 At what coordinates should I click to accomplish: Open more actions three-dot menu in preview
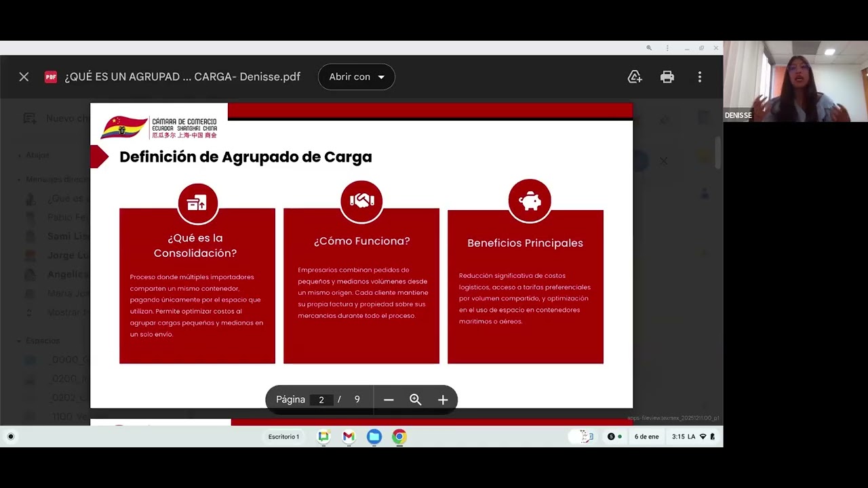700,77
